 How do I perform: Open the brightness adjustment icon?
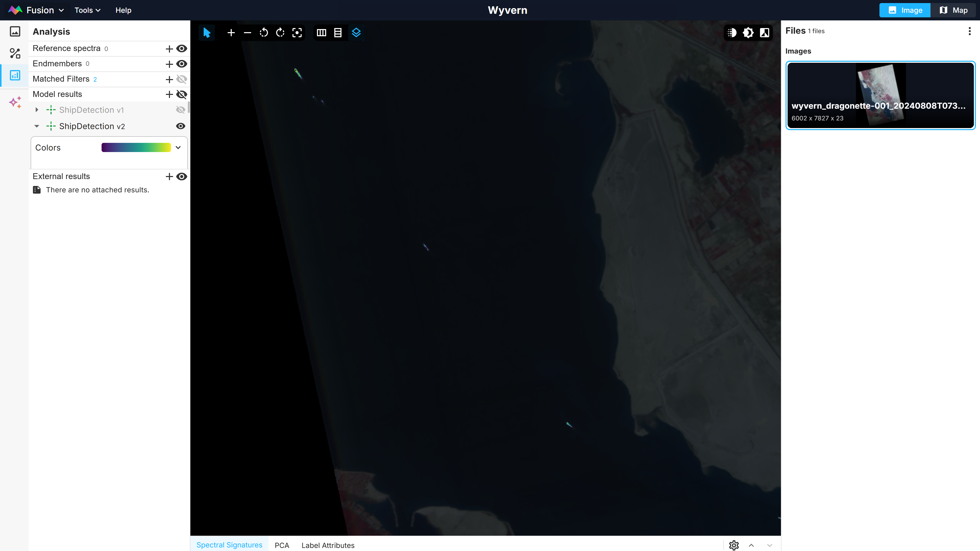(x=748, y=33)
